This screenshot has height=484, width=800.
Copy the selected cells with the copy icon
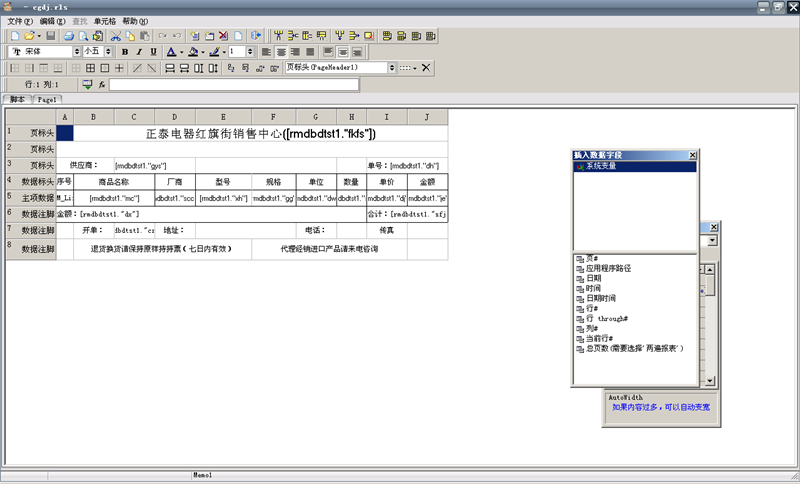(x=130, y=36)
